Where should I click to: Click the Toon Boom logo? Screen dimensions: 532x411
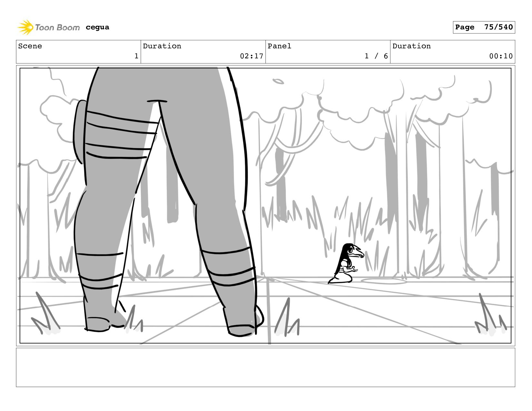tap(48, 27)
